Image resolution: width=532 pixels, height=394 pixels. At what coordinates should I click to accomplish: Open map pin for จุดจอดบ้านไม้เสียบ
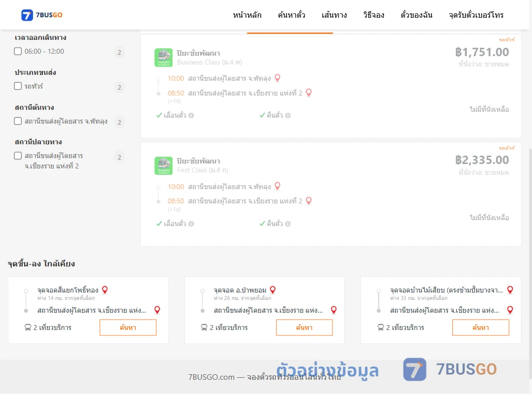pyautogui.click(x=510, y=290)
